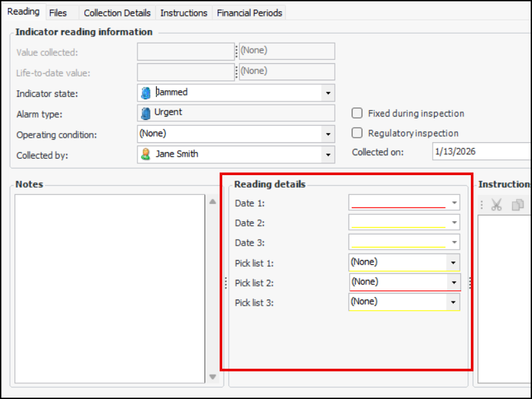The width and height of the screenshot is (532, 399).
Task: Click the Notes scroll up arrow
Action: tap(212, 201)
